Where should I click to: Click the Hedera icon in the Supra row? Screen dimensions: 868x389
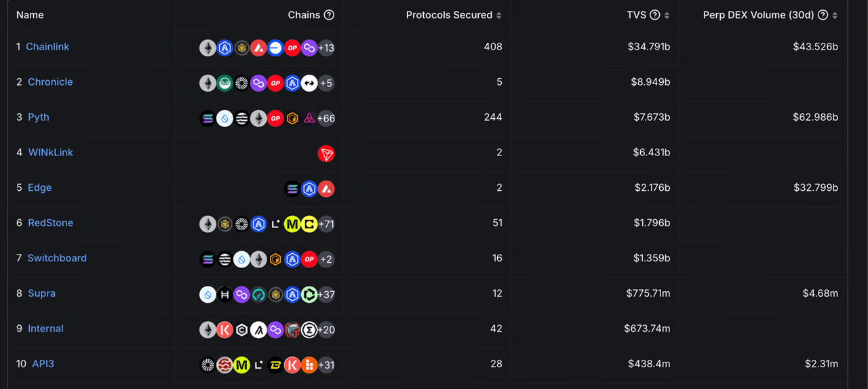point(224,295)
